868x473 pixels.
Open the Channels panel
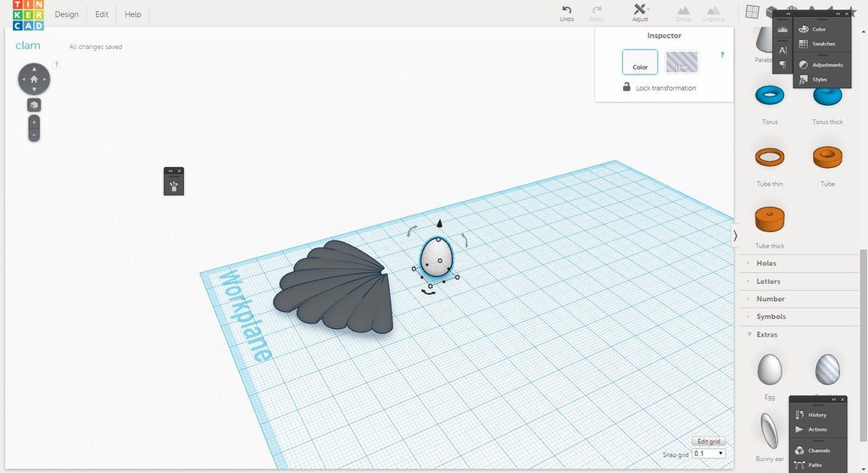coord(813,450)
